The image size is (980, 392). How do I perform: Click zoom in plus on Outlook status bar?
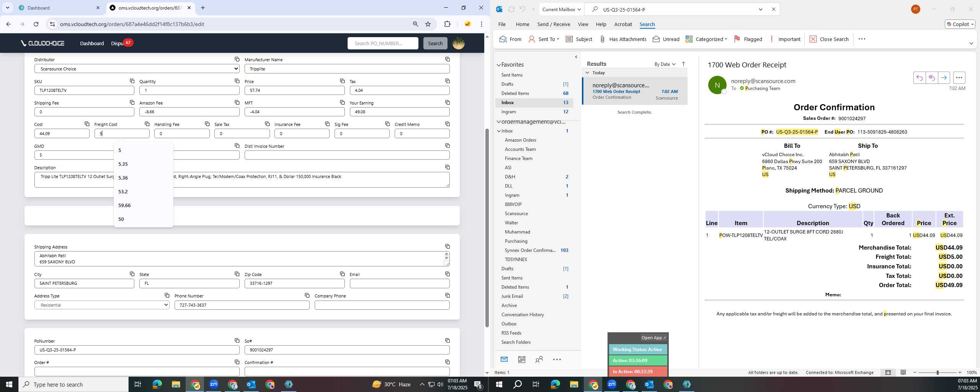pos(960,372)
